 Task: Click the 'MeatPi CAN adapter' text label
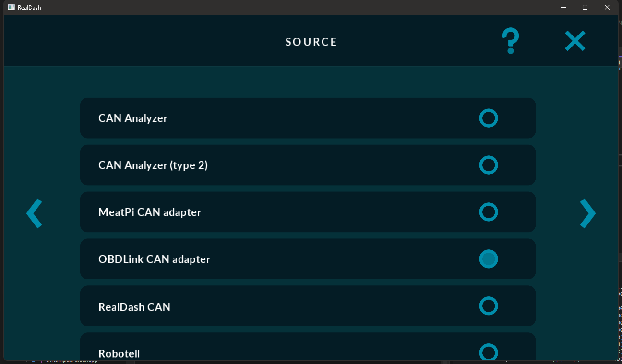tap(149, 212)
